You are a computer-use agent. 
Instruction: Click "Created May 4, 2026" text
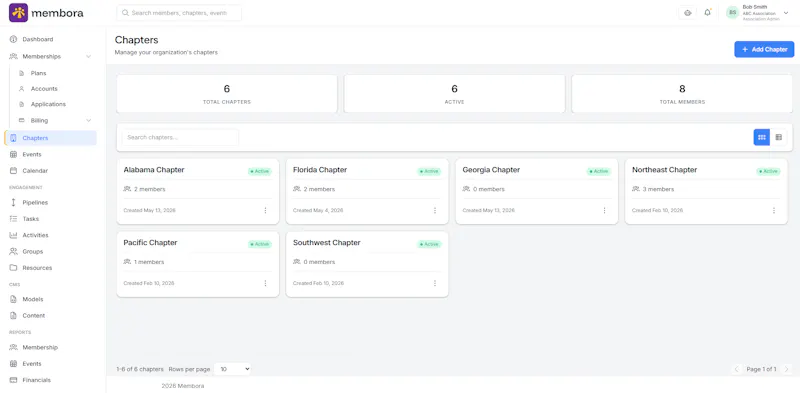[318, 210]
